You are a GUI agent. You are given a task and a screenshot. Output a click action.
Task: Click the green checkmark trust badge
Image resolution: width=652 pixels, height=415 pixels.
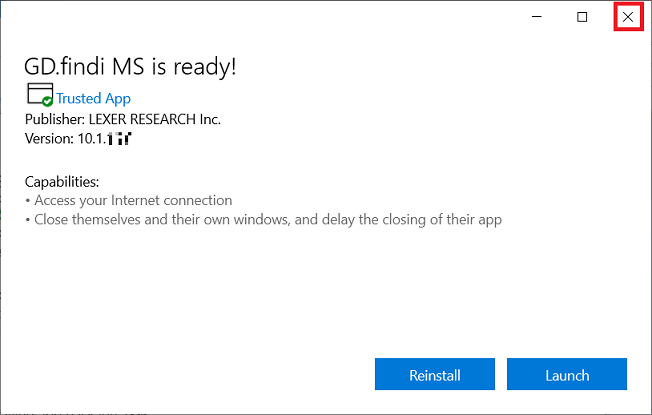click(x=47, y=100)
